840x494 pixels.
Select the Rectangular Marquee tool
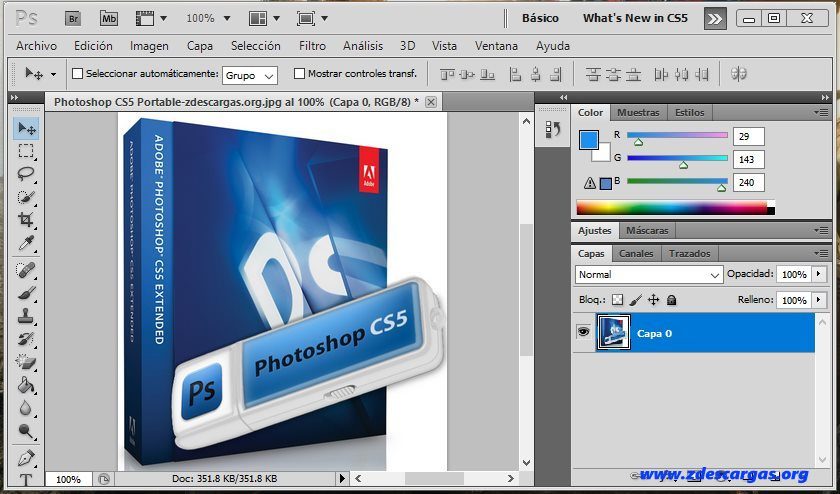point(26,151)
